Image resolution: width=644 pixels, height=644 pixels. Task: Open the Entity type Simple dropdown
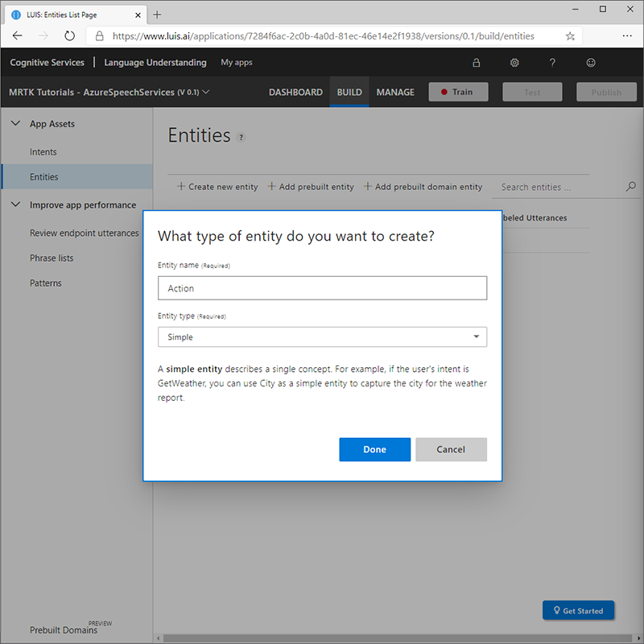tap(322, 336)
